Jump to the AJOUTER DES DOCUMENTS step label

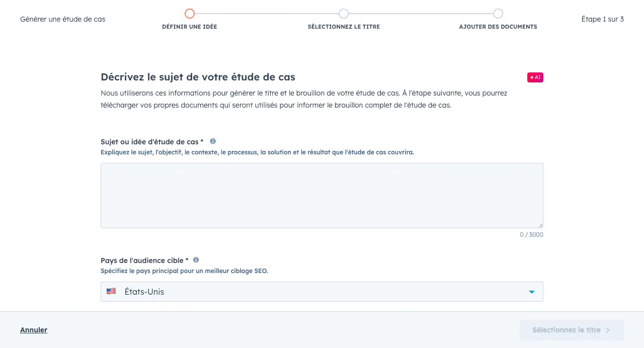(x=498, y=27)
